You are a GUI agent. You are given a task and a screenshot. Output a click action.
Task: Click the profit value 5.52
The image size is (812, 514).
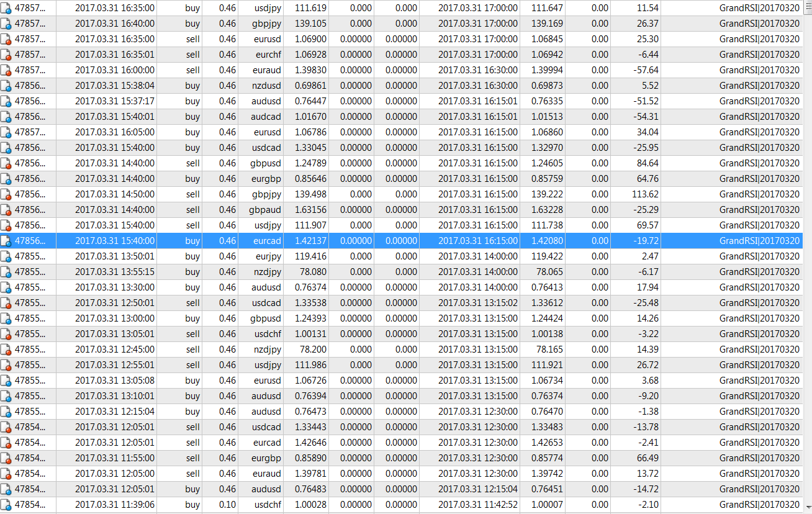(x=651, y=86)
